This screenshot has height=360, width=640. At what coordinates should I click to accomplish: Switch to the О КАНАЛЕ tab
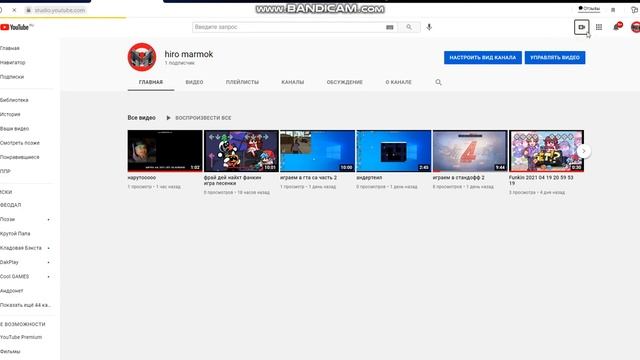[398, 82]
